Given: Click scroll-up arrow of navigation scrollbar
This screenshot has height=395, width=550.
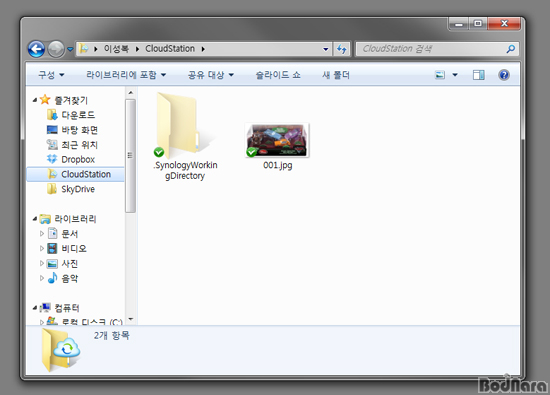Looking at the screenshot, I should (x=130, y=93).
